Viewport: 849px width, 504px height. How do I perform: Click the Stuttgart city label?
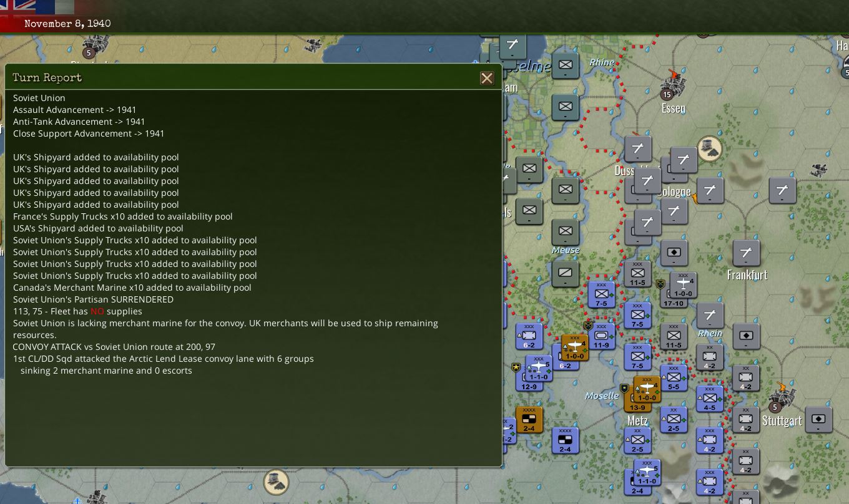click(x=782, y=421)
